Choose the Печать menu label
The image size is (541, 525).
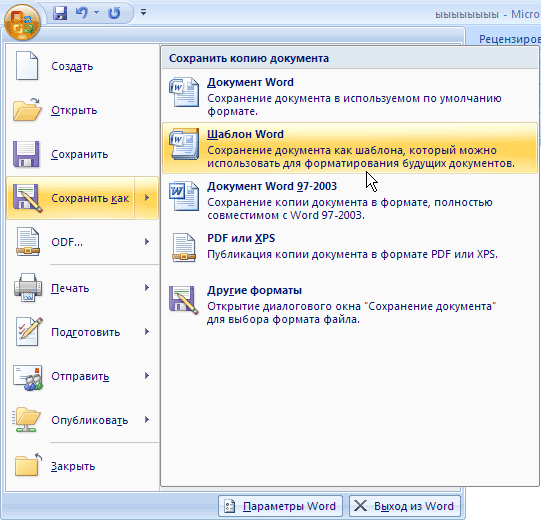[x=70, y=288]
